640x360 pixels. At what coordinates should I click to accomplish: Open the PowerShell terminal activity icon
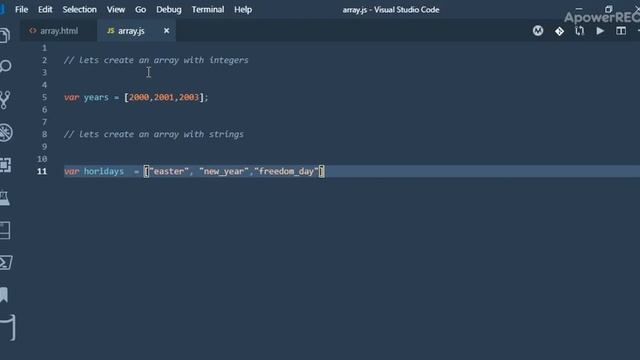coord(6,262)
